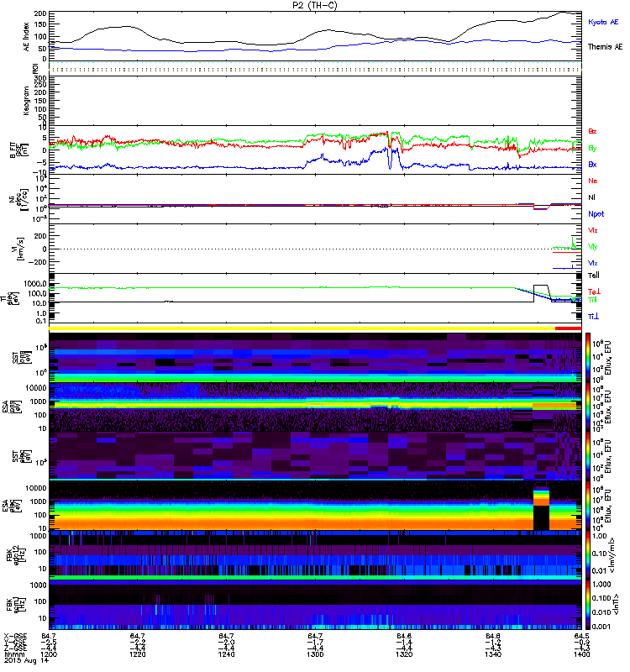Click the "0.001" color bar tick value
Image resolution: width=630 pixels, height=672 pixels.
(x=600, y=627)
